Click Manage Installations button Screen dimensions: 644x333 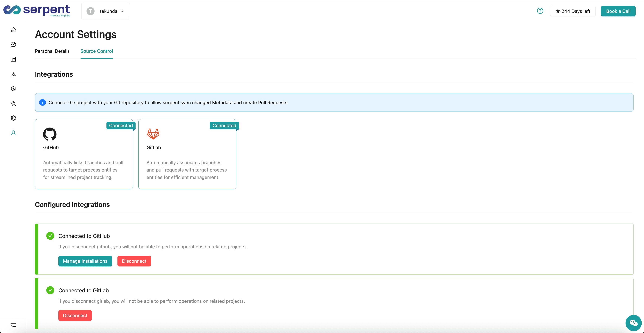[x=85, y=261]
